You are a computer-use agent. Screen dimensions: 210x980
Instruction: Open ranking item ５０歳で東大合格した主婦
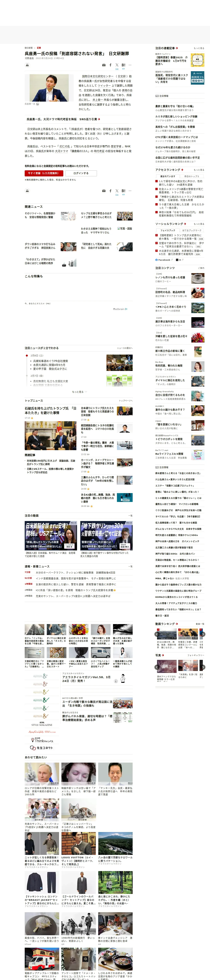181,206
